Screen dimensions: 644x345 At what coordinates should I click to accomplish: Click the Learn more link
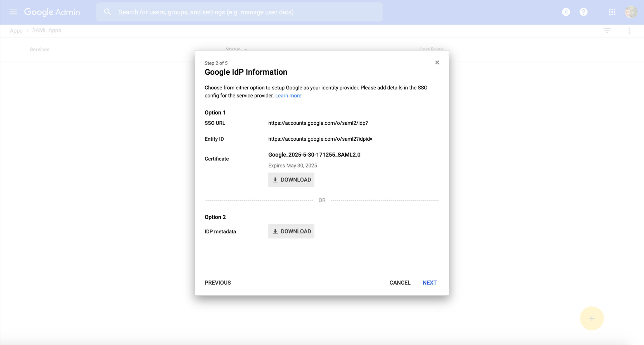[288, 96]
